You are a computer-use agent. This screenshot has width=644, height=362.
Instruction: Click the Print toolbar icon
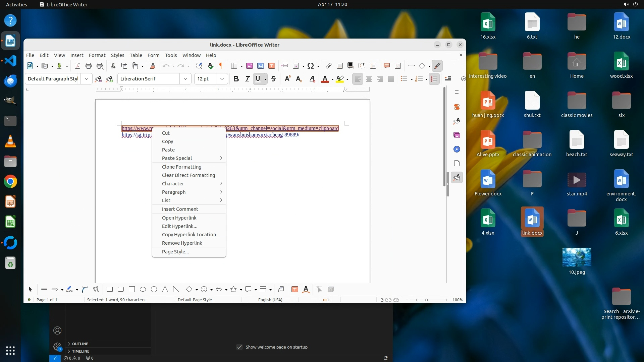click(89, 66)
